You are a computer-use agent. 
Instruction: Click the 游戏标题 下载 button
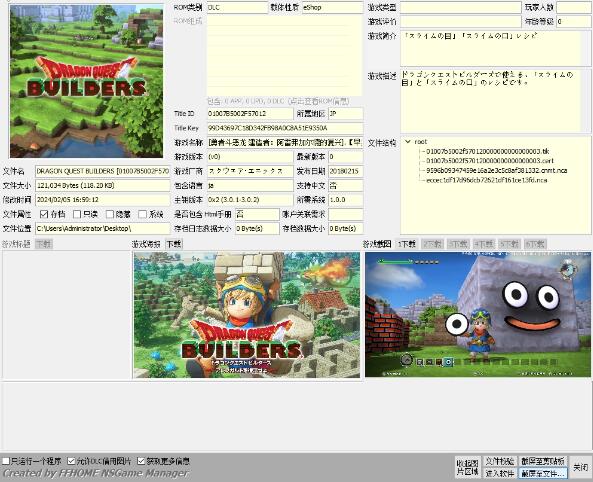point(43,244)
